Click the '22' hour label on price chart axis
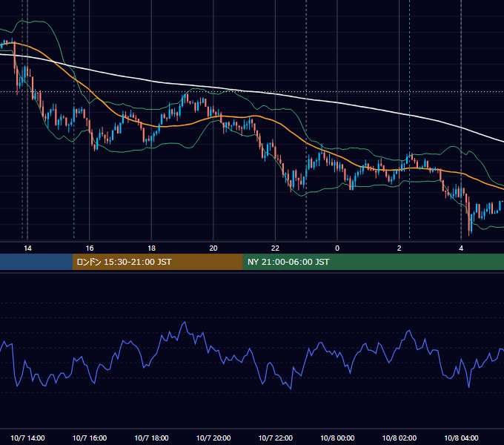 click(275, 248)
